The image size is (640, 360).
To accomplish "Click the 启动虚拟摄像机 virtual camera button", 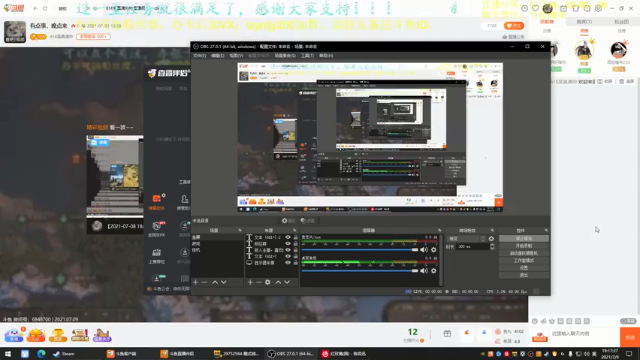I will 524,253.
